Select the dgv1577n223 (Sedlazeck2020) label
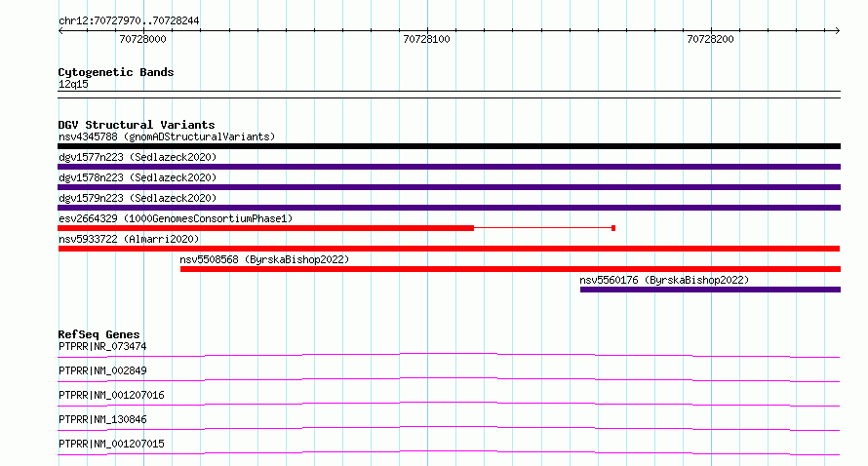The image size is (868, 466). point(138,157)
